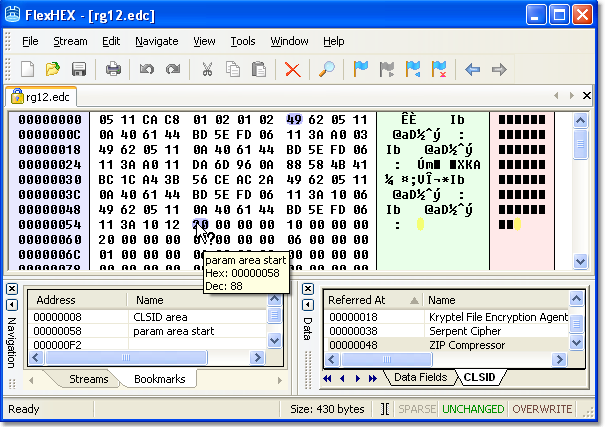Open the Stream menu
Image resolution: width=605 pixels, height=430 pixels.
70,41
